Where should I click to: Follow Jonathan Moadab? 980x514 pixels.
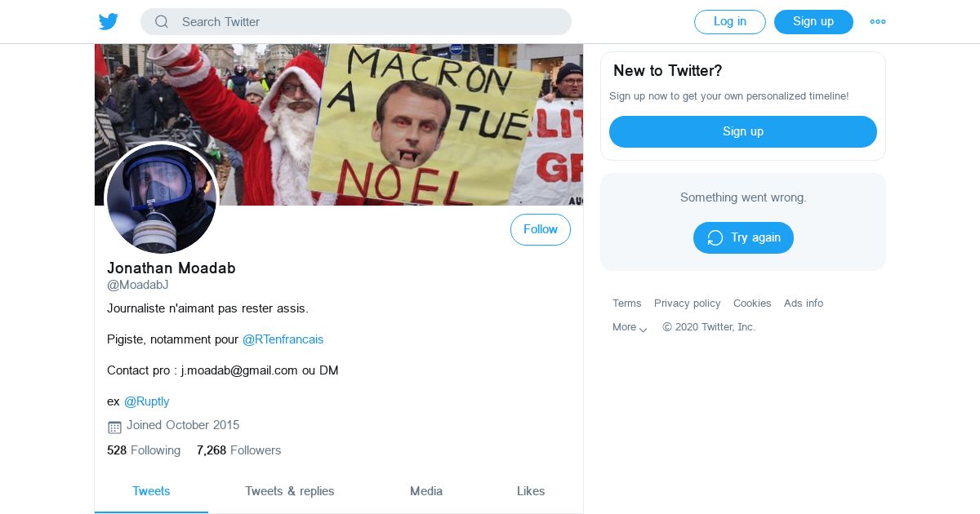541,230
